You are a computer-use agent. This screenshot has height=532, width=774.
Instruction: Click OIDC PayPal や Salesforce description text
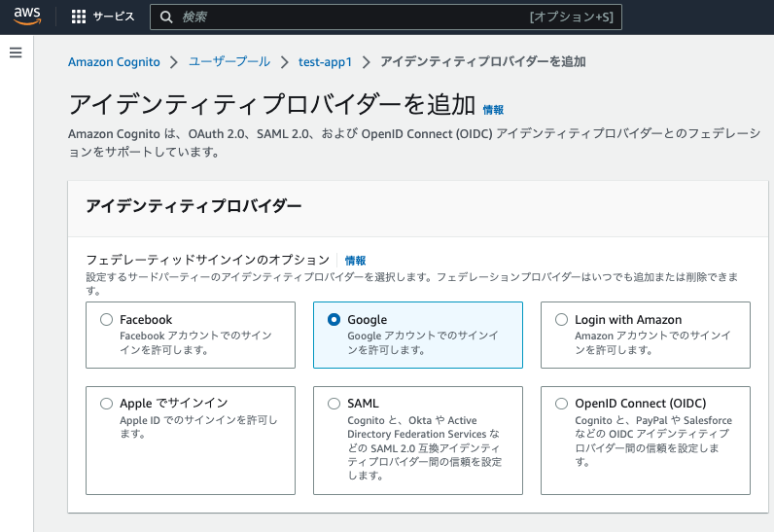(x=653, y=441)
